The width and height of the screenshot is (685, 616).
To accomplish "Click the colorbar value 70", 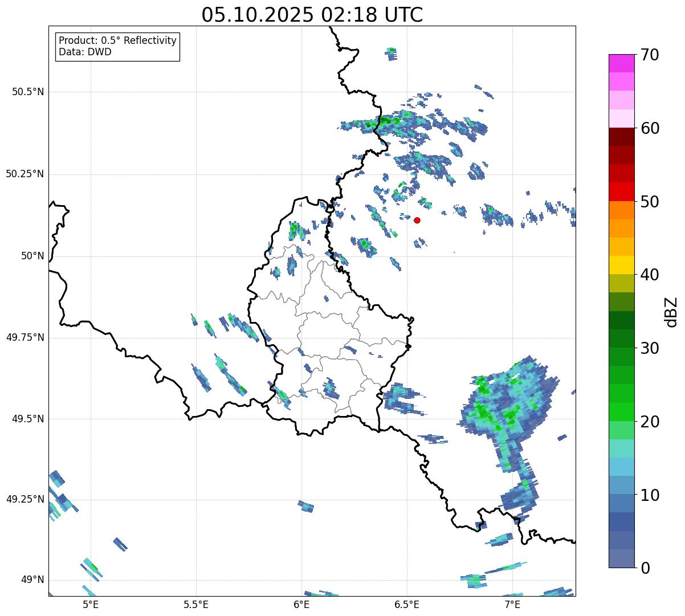I will coord(650,55).
